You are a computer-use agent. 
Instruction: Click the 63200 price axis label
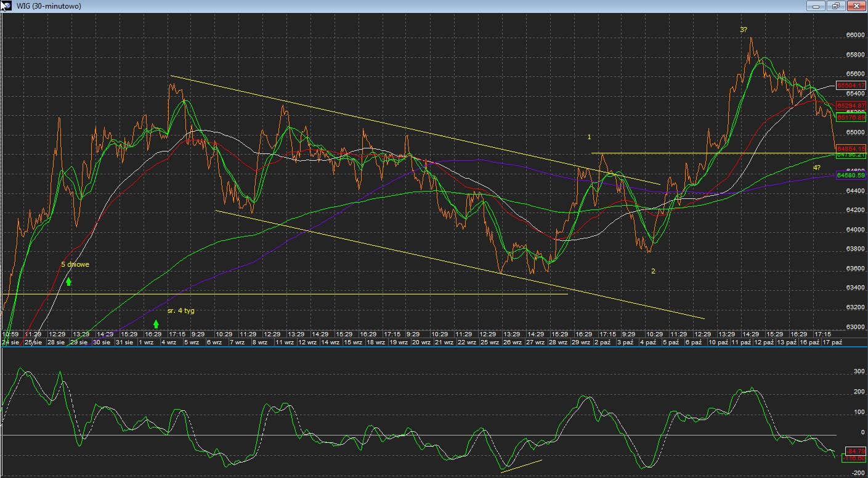(854, 307)
